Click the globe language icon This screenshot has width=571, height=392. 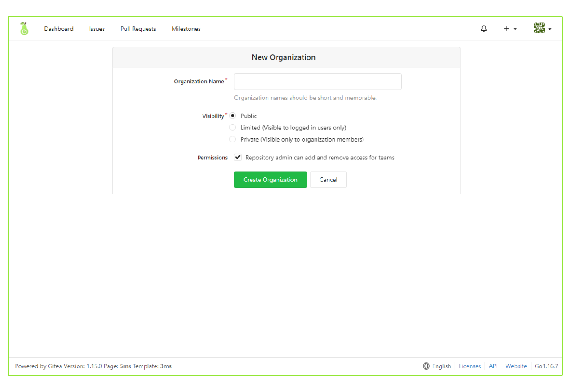426,366
